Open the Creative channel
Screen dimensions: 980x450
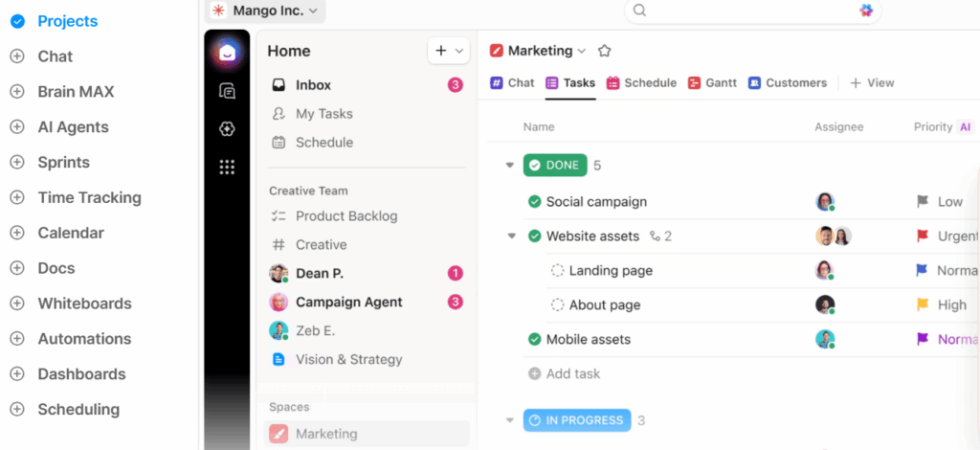(x=367, y=245)
